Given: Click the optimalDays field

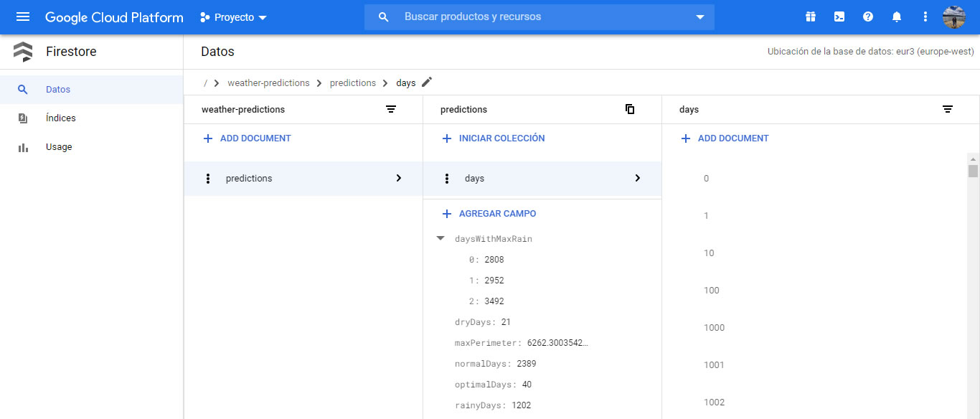Looking at the screenshot, I should (494, 385).
